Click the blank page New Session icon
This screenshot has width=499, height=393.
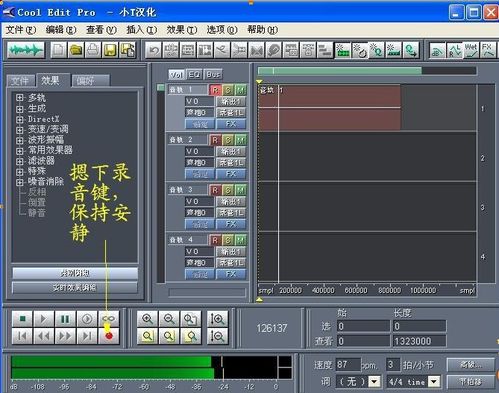pyautogui.click(x=59, y=50)
